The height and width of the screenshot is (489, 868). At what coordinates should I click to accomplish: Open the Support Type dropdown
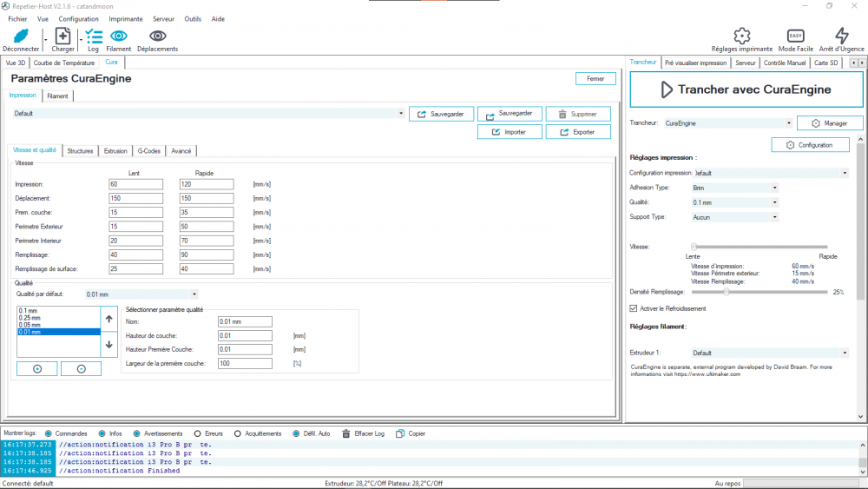(x=775, y=218)
